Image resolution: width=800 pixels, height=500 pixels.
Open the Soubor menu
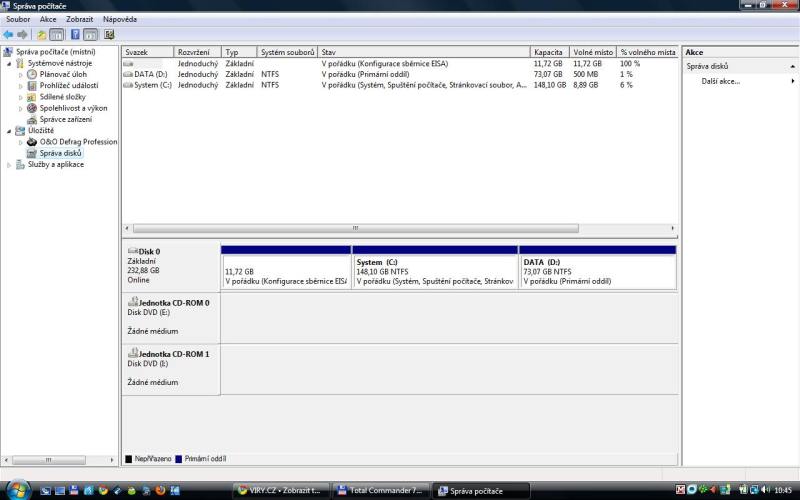[18, 19]
